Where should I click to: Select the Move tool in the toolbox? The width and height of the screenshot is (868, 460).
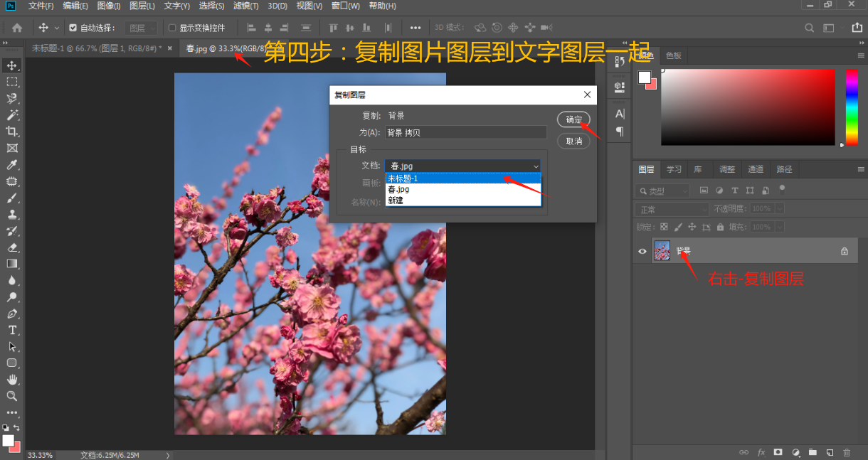coord(12,65)
